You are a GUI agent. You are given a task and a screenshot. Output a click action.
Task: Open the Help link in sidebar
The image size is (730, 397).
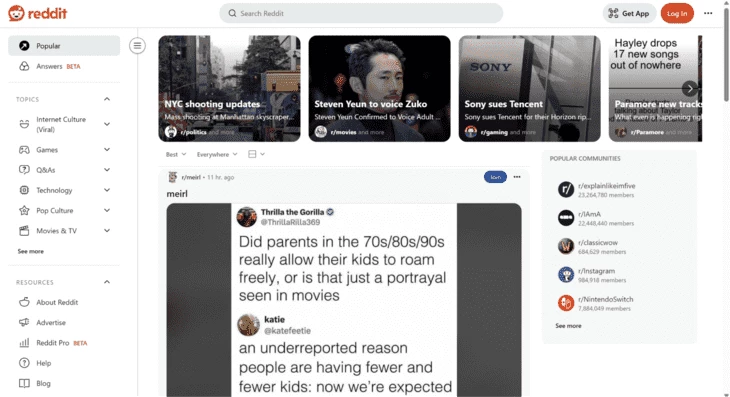64,363
